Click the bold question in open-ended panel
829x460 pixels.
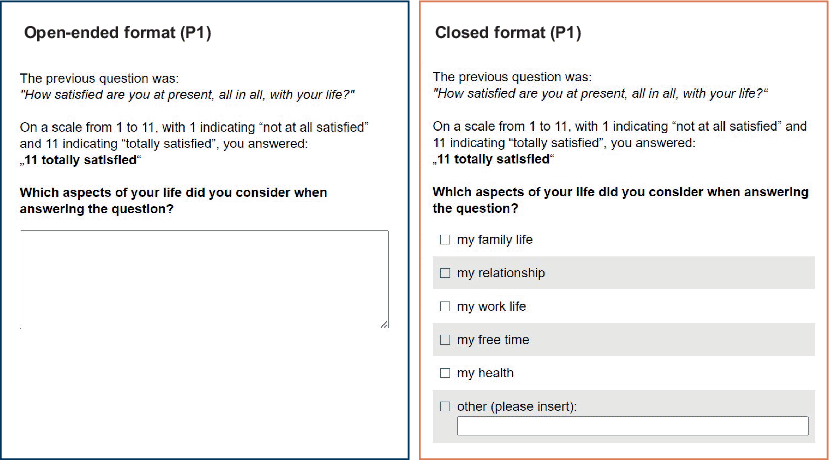point(173,201)
